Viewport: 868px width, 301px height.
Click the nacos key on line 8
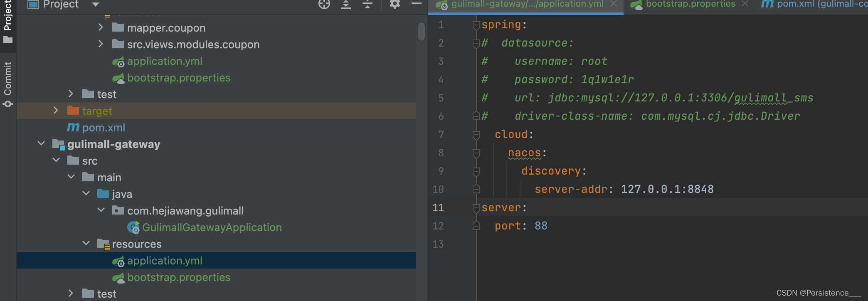click(525, 153)
